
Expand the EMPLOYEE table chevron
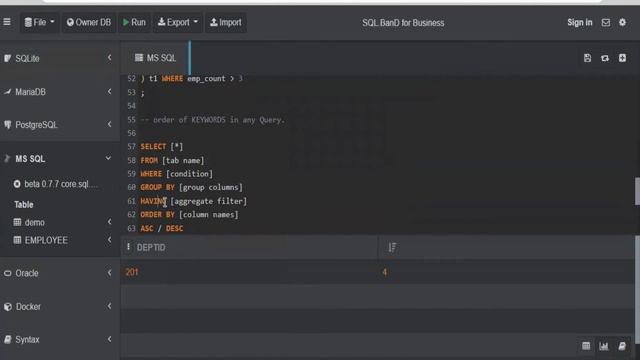tap(109, 240)
